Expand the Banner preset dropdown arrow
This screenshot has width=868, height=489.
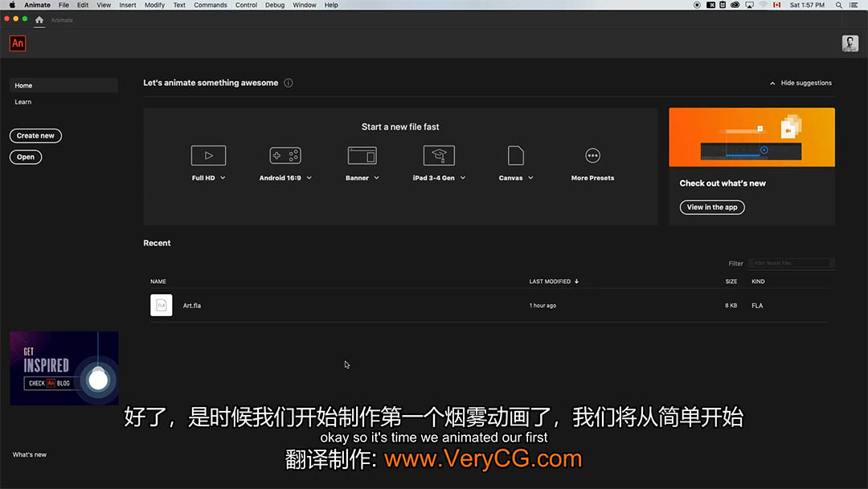[x=376, y=178]
